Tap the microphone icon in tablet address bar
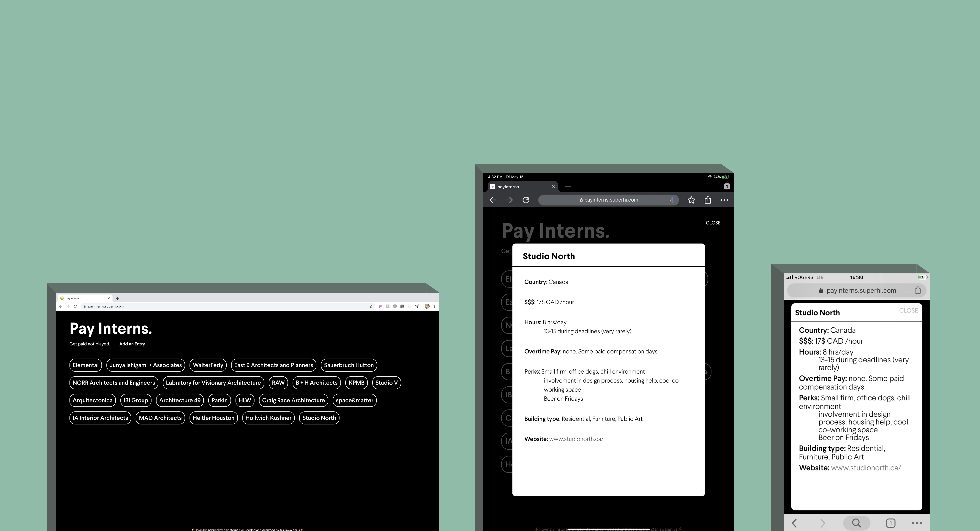The height and width of the screenshot is (531, 980). (x=672, y=200)
